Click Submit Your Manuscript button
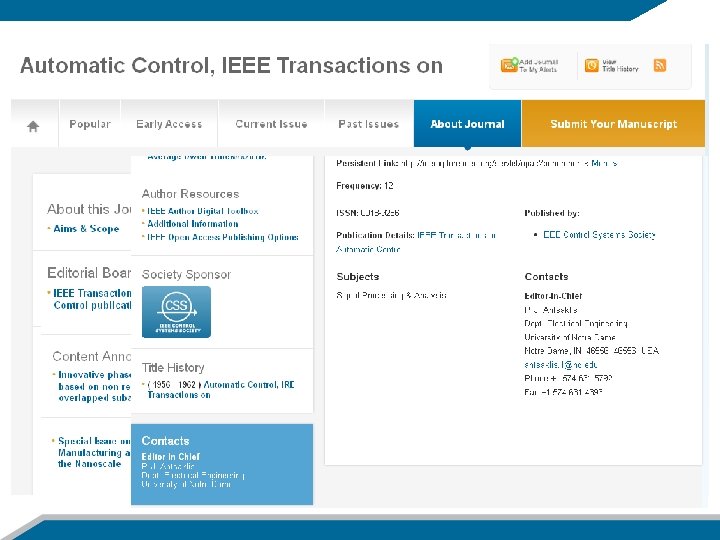This screenshot has width=720, height=540. (x=613, y=124)
